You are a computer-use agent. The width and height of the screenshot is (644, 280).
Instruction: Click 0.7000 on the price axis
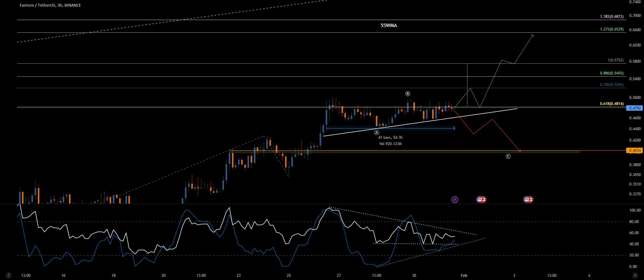635,15
